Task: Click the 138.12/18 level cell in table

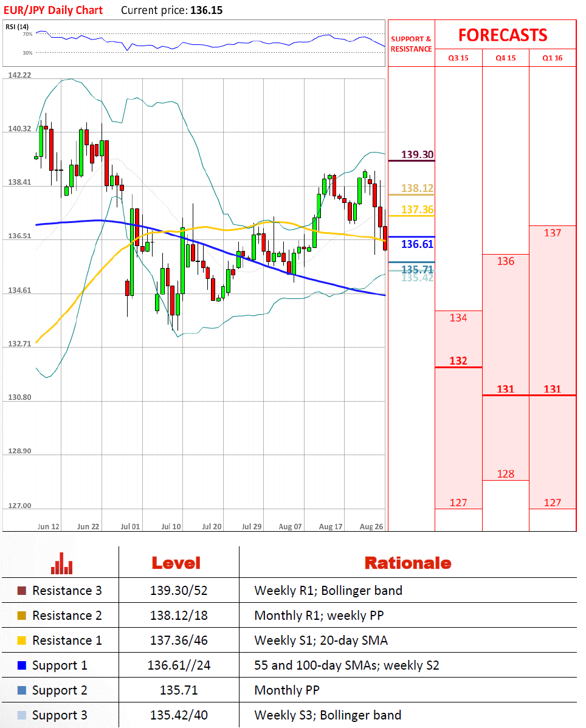Action: [x=179, y=616]
